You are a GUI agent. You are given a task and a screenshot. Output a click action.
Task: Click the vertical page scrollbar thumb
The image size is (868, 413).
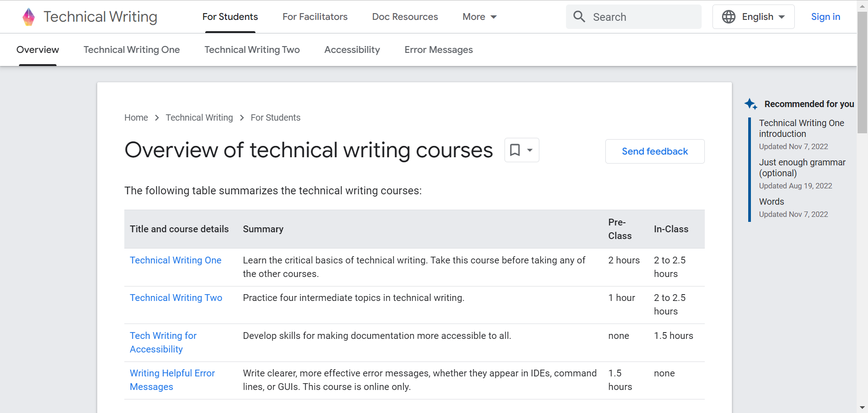[862, 72]
